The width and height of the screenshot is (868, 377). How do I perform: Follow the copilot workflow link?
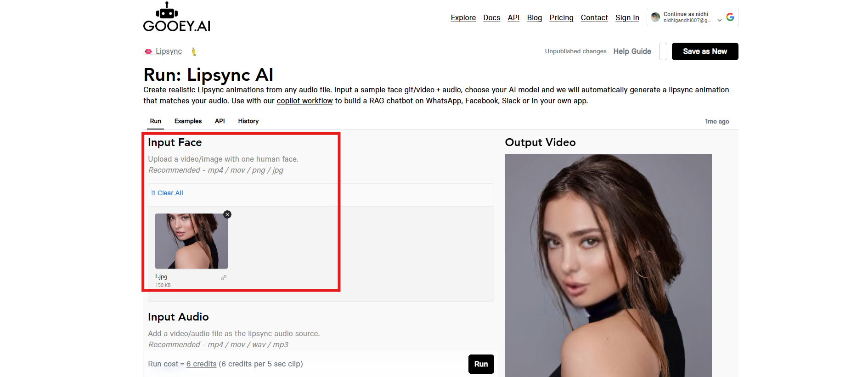[304, 101]
